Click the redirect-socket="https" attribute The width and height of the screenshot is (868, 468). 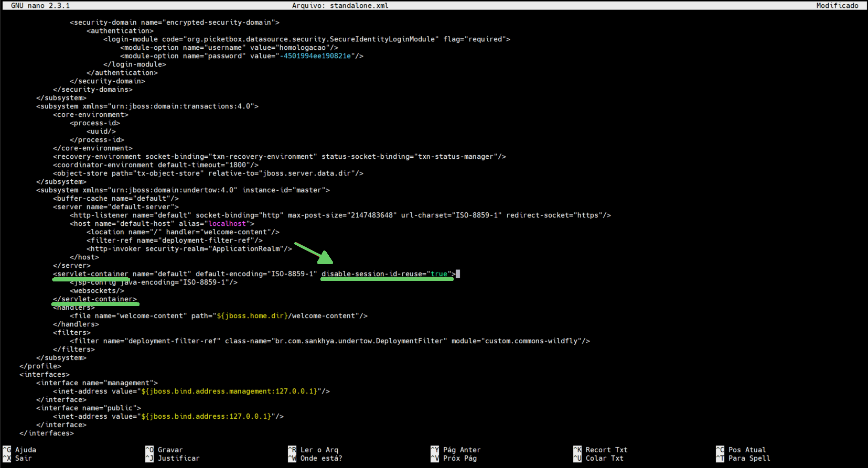click(554, 215)
